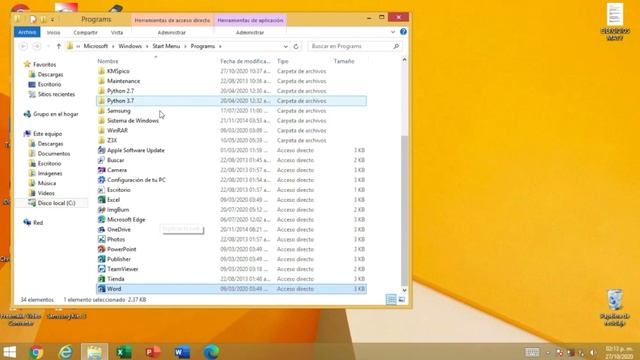This screenshot has height=360, width=640.
Task: Go up one folder level
Action: pyautogui.click(x=59, y=47)
